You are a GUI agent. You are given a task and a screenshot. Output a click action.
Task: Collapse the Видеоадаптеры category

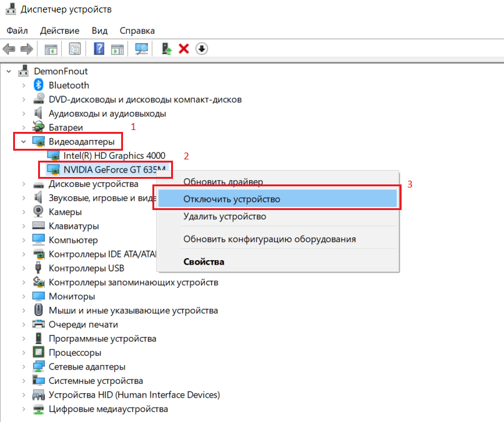click(24, 142)
